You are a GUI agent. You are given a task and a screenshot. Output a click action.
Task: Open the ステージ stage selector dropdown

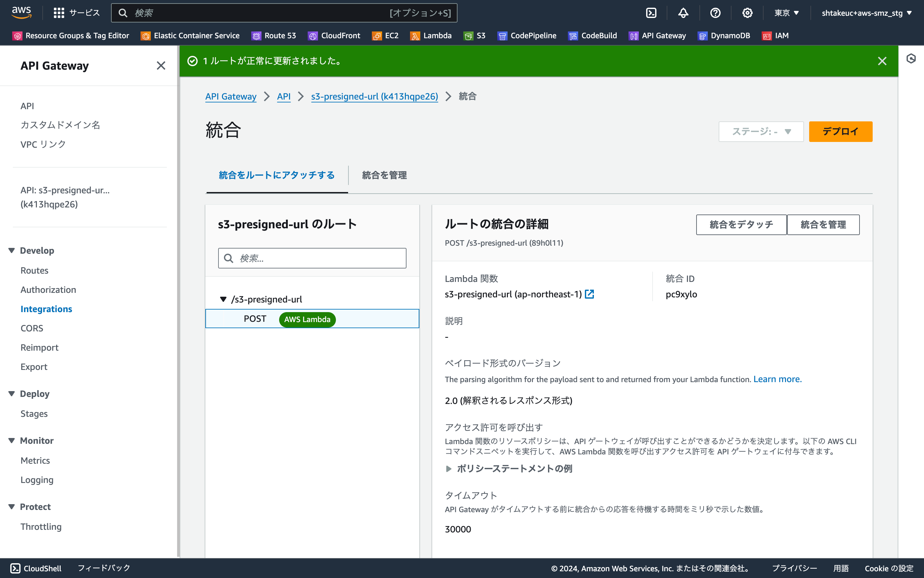point(761,132)
